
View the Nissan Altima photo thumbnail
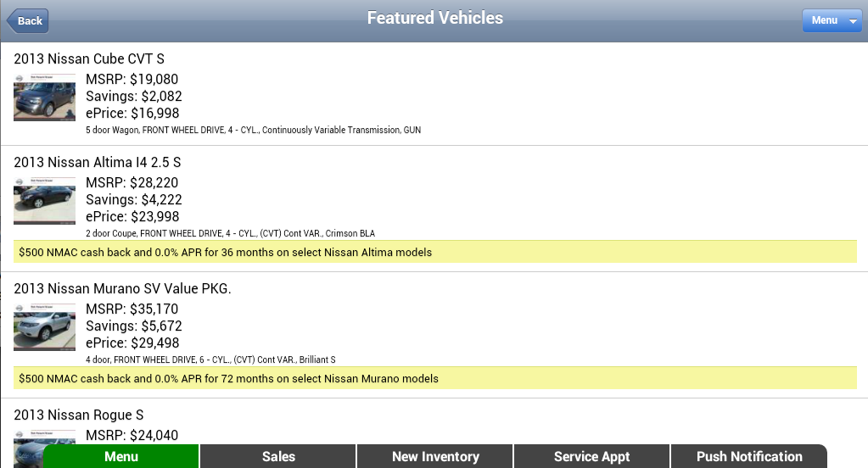[x=44, y=201]
